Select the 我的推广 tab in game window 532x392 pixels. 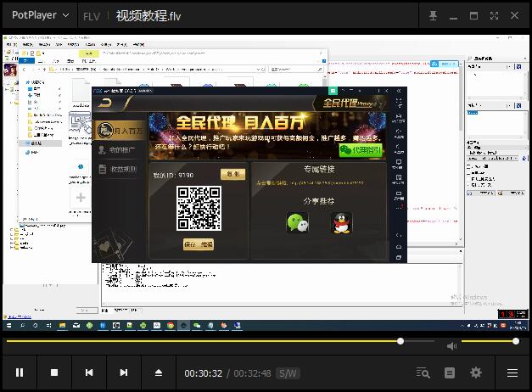[x=118, y=149]
